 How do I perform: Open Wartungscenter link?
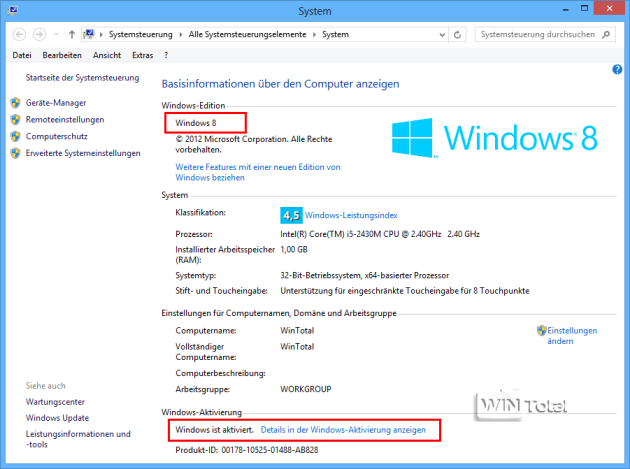coord(55,402)
